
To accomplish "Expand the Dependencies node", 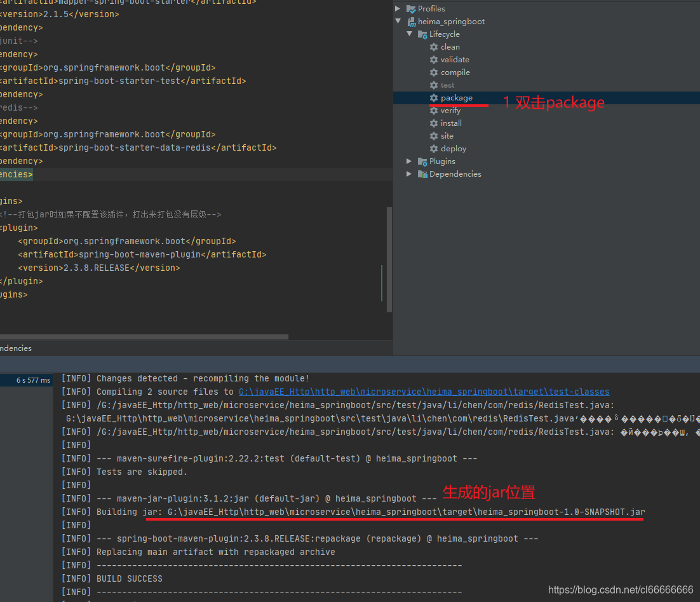I will [x=409, y=174].
